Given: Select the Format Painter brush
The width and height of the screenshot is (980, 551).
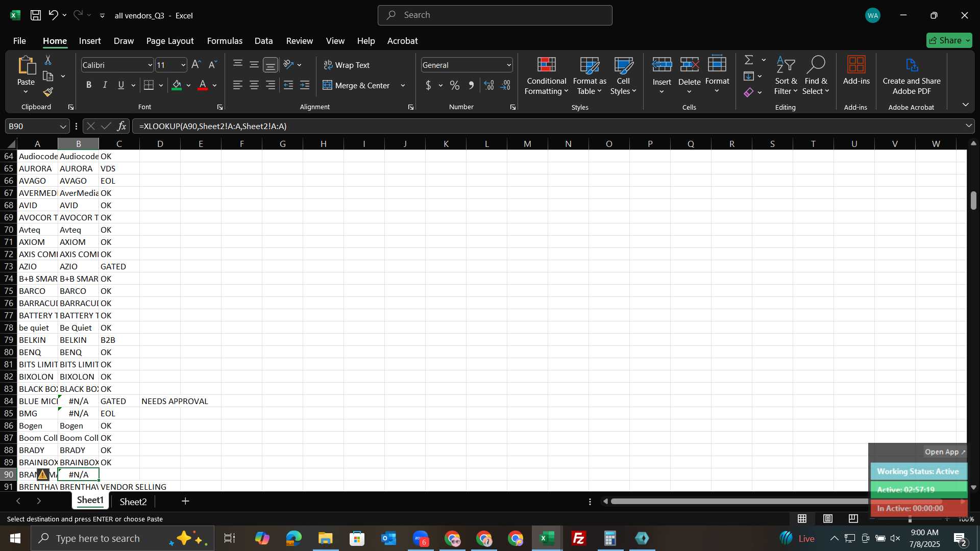Looking at the screenshot, I should pos(48,92).
